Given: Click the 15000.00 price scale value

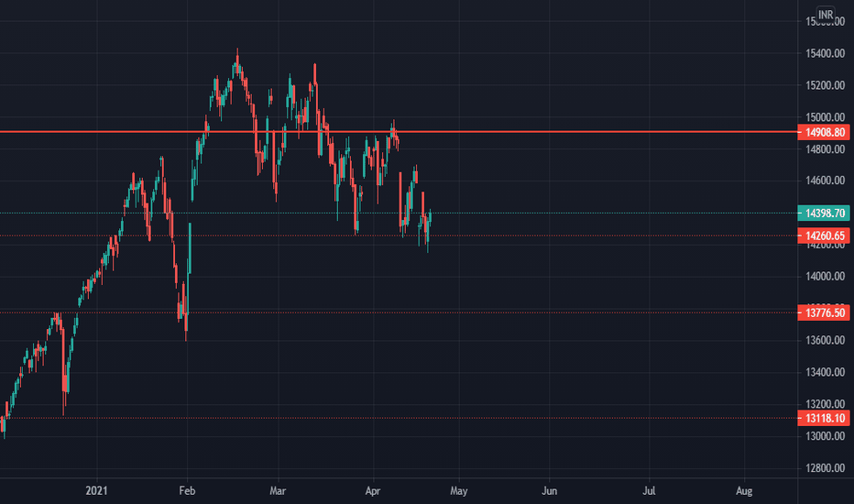Looking at the screenshot, I should (x=825, y=117).
